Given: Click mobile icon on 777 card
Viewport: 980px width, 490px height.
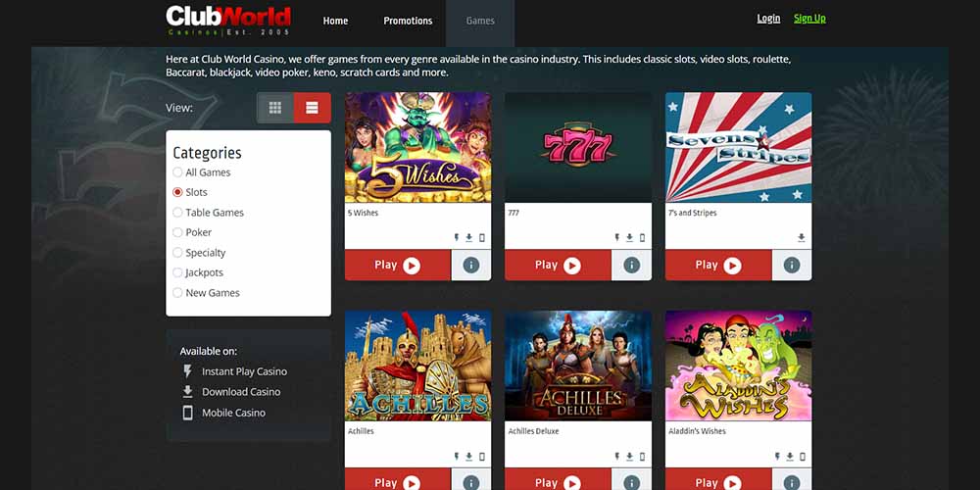Looking at the screenshot, I should [x=643, y=238].
